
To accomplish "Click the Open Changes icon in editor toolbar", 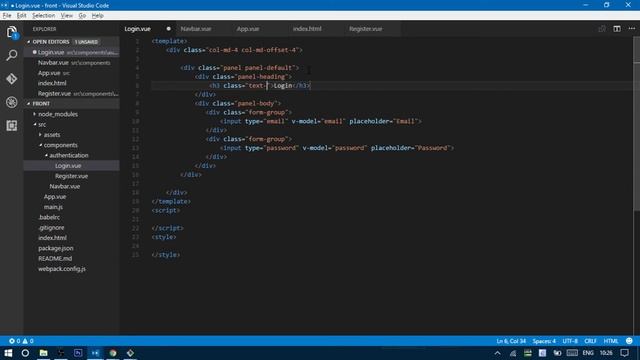I will [602, 29].
